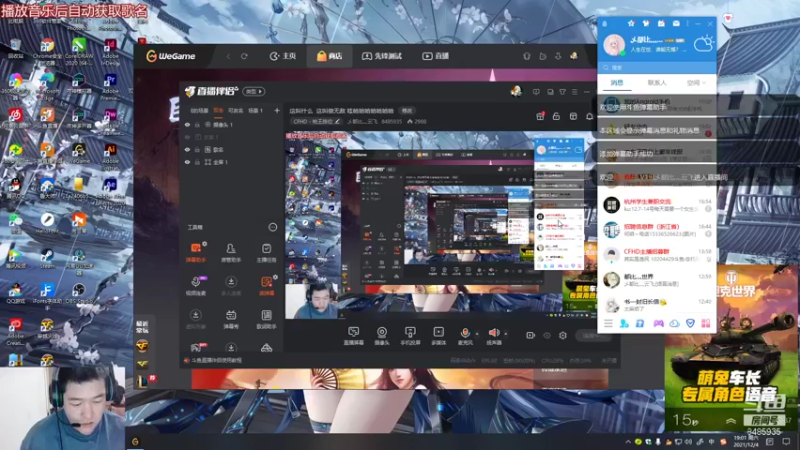Click the 修改 title edit button

[x=407, y=111]
